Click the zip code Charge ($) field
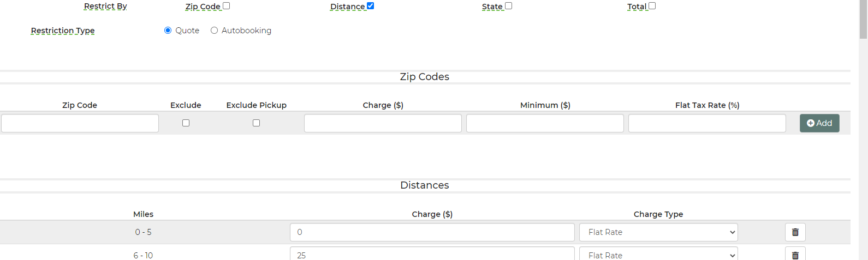Image resolution: width=868 pixels, height=260 pixels. pyautogui.click(x=383, y=123)
